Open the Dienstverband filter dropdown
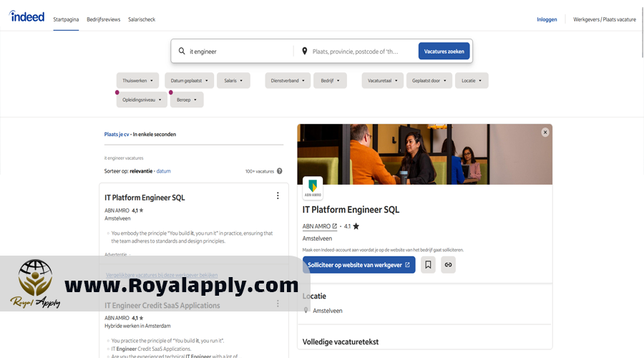This screenshot has width=644, height=358. (x=288, y=81)
